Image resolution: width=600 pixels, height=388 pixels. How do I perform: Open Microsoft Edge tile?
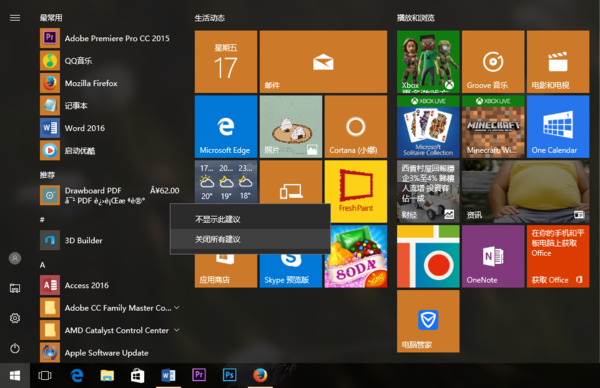point(226,127)
